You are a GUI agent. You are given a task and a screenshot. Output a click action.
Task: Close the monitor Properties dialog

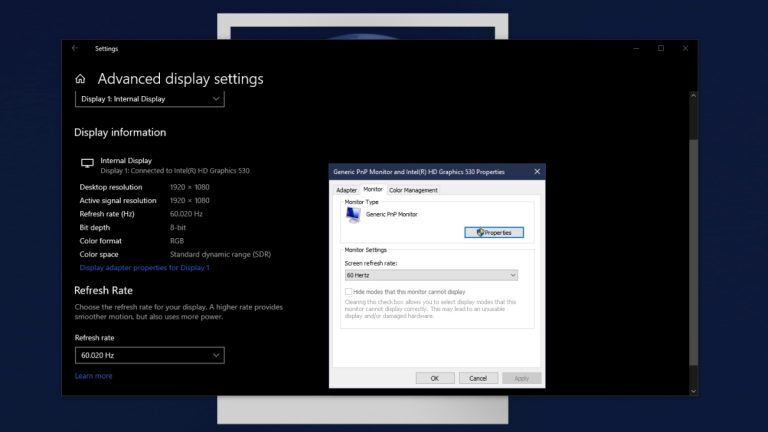pos(537,172)
